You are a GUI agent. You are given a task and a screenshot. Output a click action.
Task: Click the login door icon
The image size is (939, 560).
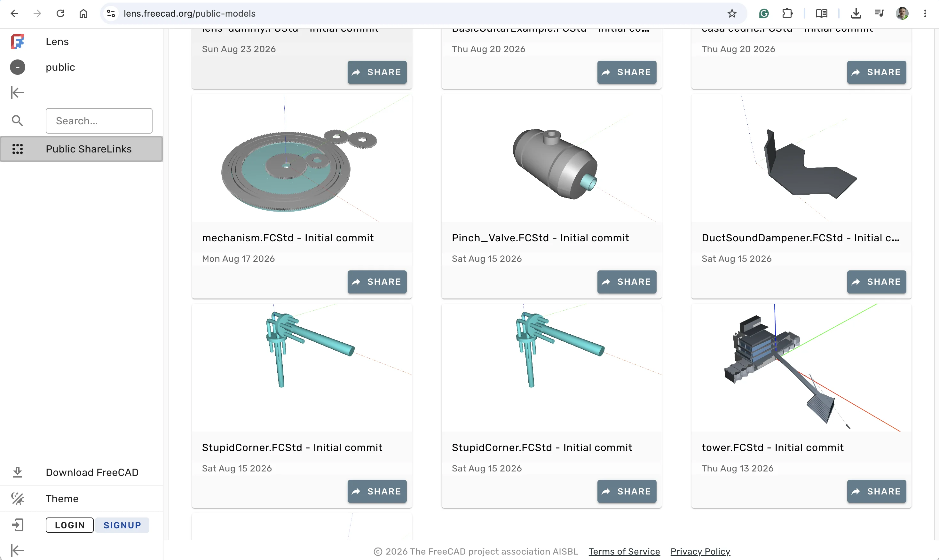click(x=17, y=525)
